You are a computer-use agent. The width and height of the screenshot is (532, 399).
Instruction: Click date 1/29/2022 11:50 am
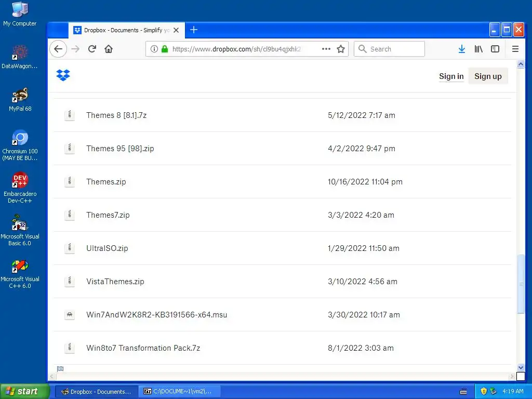click(363, 248)
